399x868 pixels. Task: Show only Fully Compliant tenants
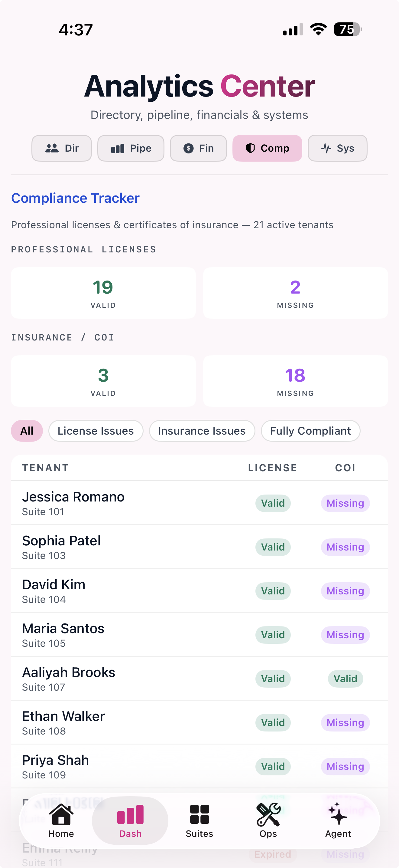310,431
